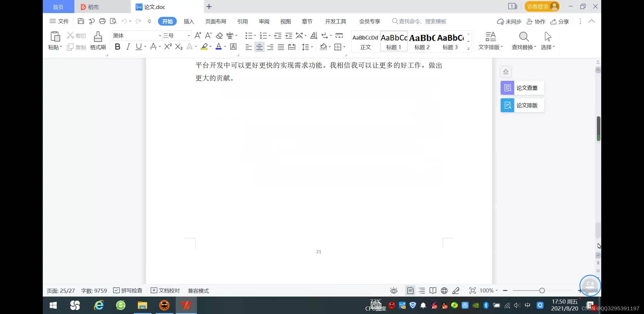644x314 pixels.
Task: Toggle show paragraph marks icon
Action: tap(324, 35)
